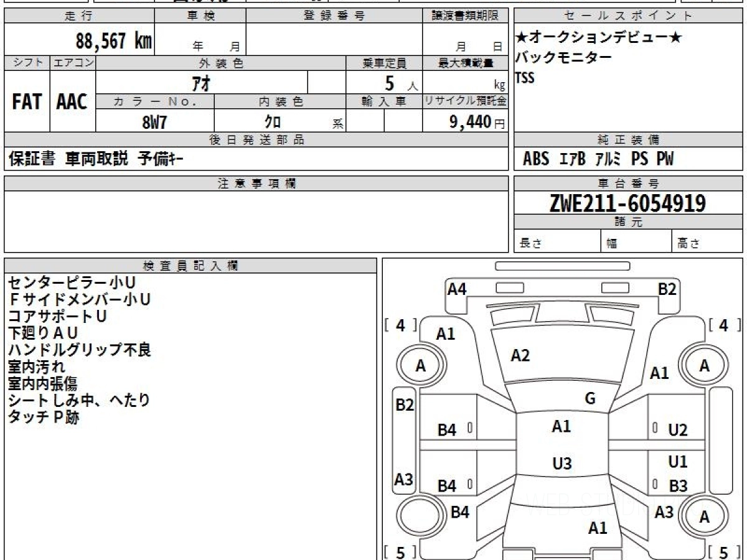Select the コアサポートU note

pos(57,316)
